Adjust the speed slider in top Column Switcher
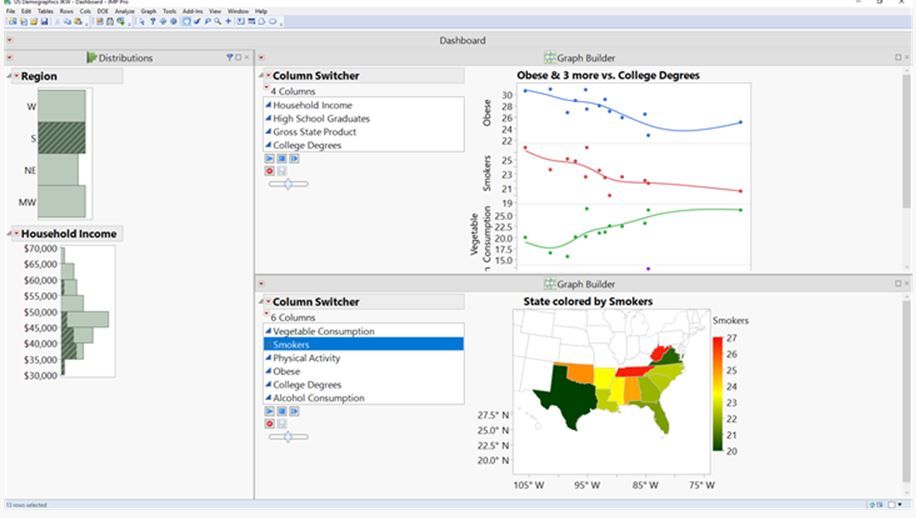Viewport: 916px width, 518px height. coord(289,184)
